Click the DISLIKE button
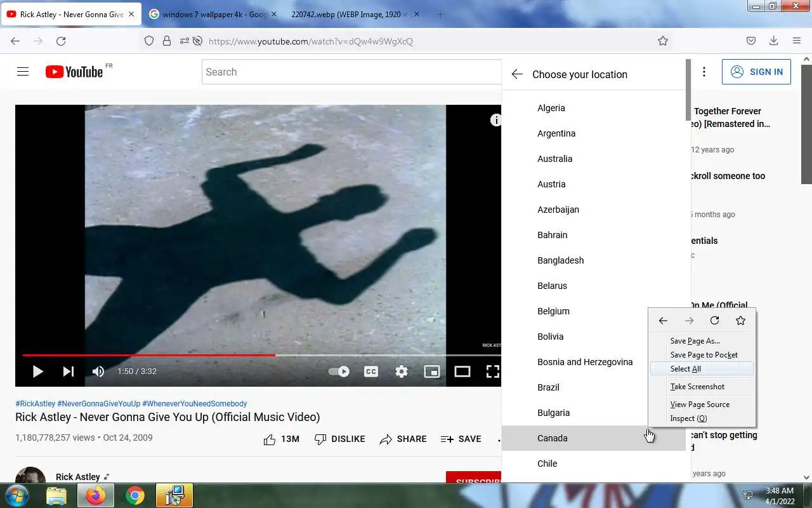812x508 pixels. (339, 439)
